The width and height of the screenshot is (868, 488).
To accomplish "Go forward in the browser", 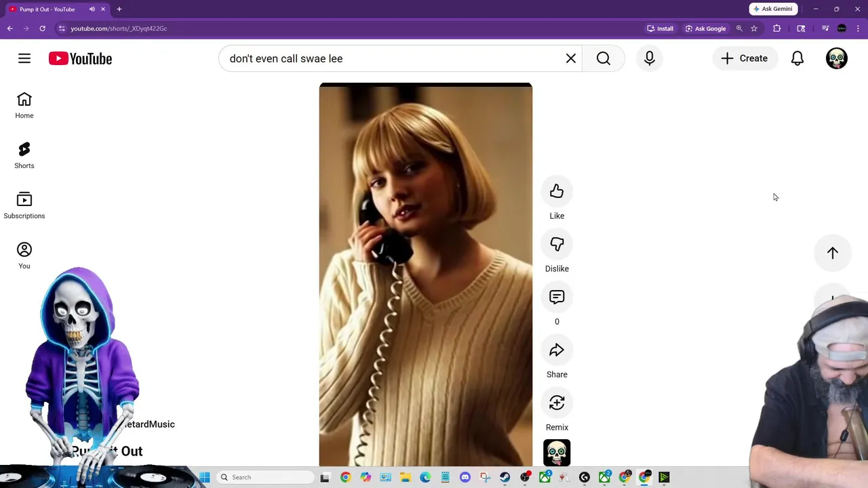I will click(x=26, y=28).
